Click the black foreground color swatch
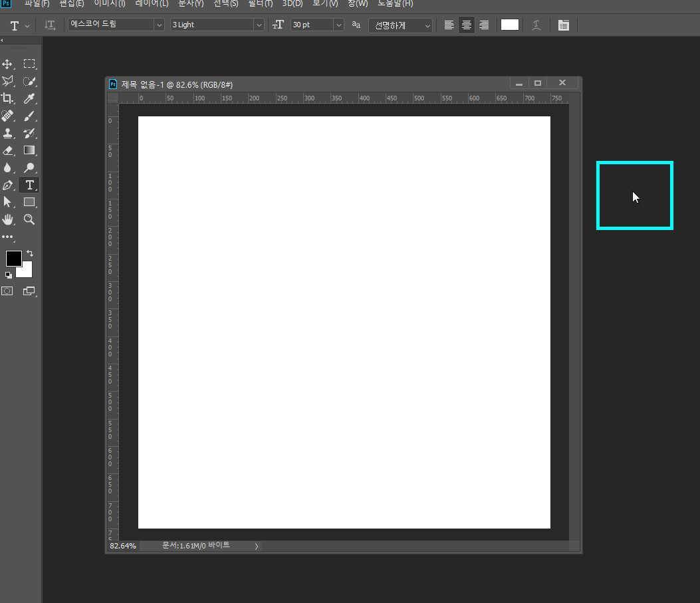The image size is (700, 603). (13, 257)
